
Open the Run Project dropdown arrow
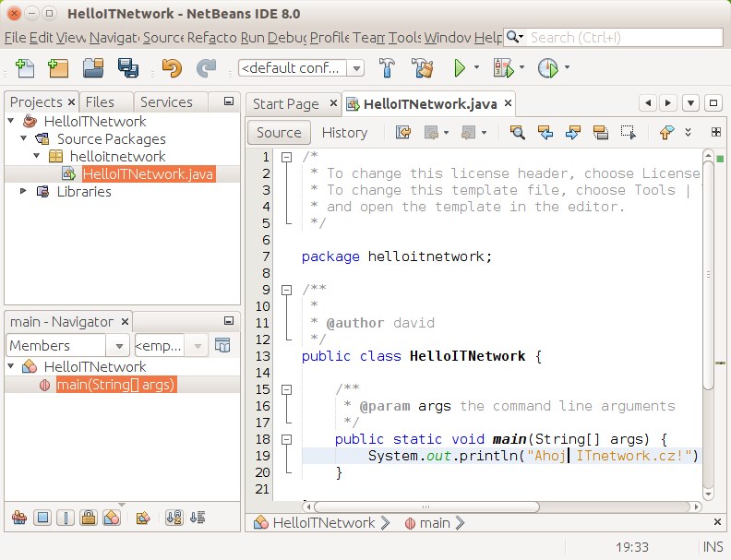pos(476,67)
